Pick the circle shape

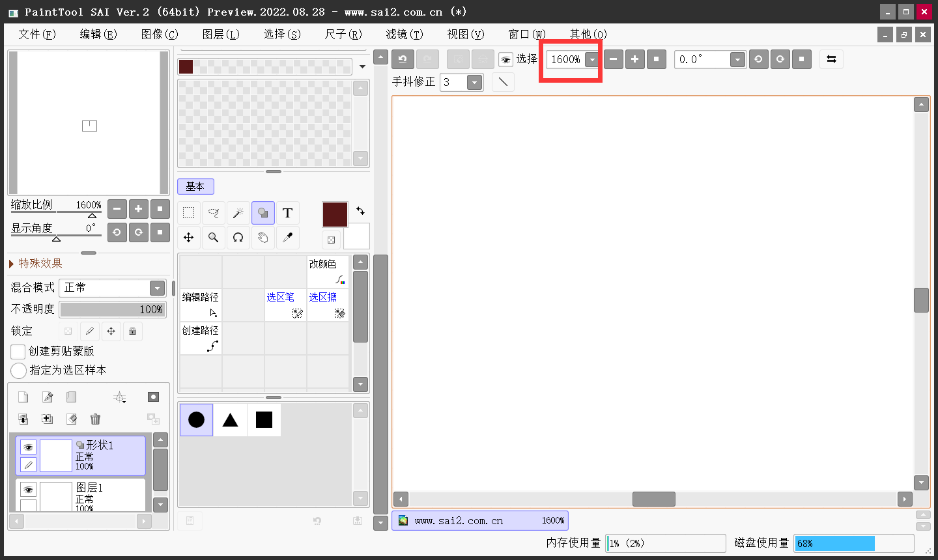pos(196,420)
